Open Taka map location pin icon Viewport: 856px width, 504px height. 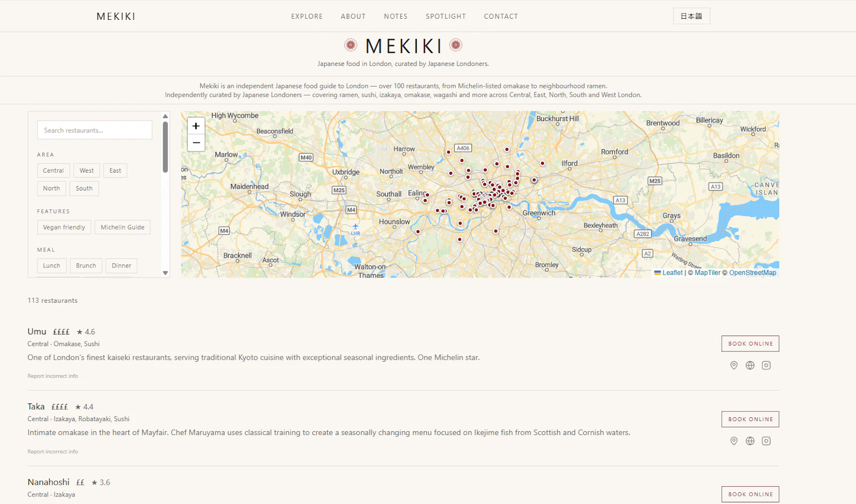point(734,441)
